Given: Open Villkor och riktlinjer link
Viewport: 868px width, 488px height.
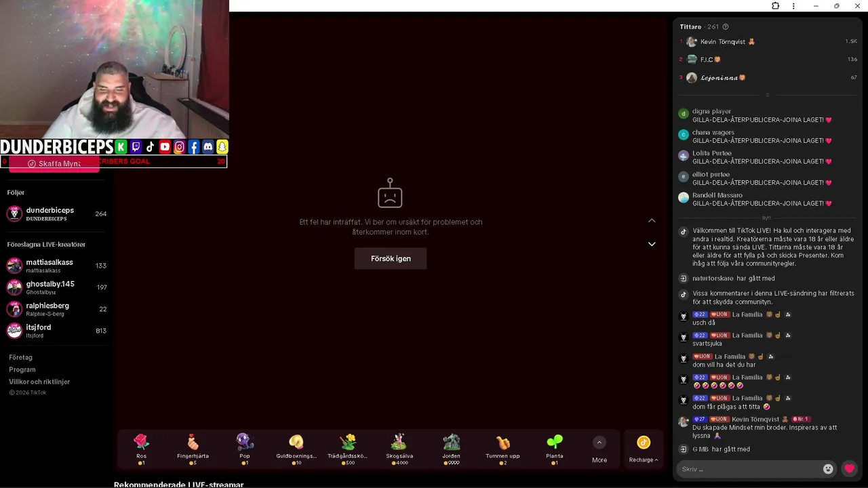Looking at the screenshot, I should point(39,382).
